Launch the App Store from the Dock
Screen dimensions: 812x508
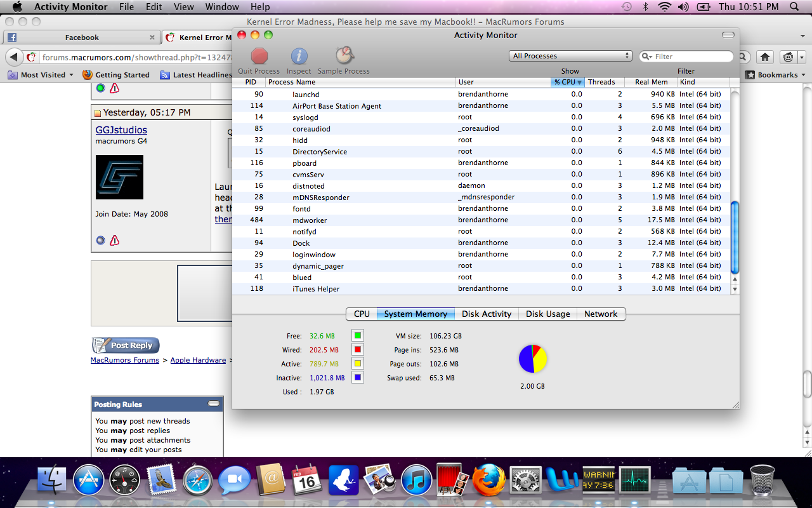[x=88, y=481]
